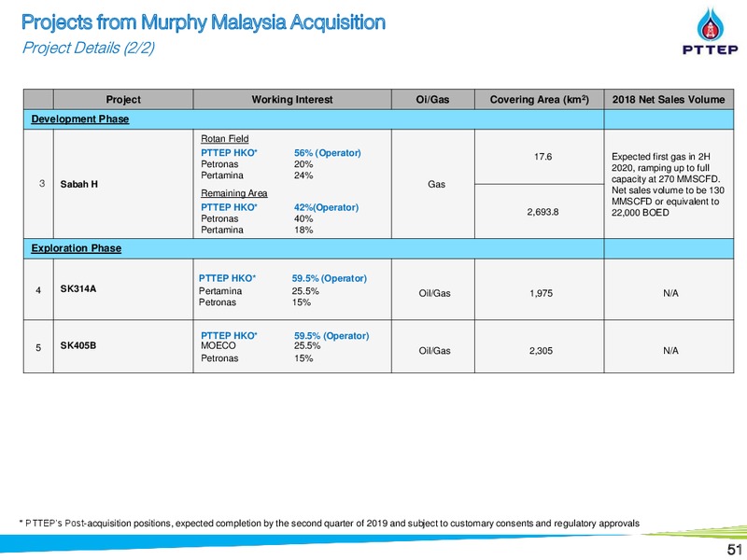Click 'MOECO' in the SK405B row
Viewport: 747px width, 560px height.
(218, 345)
